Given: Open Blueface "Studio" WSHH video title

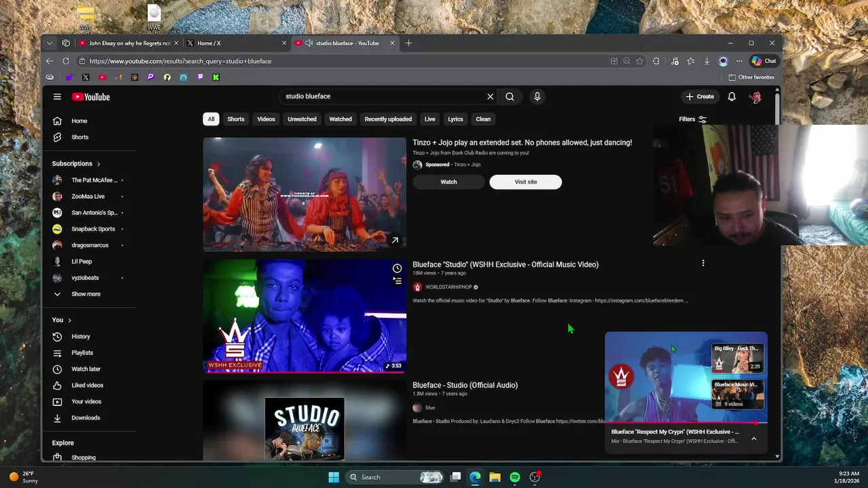Looking at the screenshot, I should pyautogui.click(x=505, y=264).
